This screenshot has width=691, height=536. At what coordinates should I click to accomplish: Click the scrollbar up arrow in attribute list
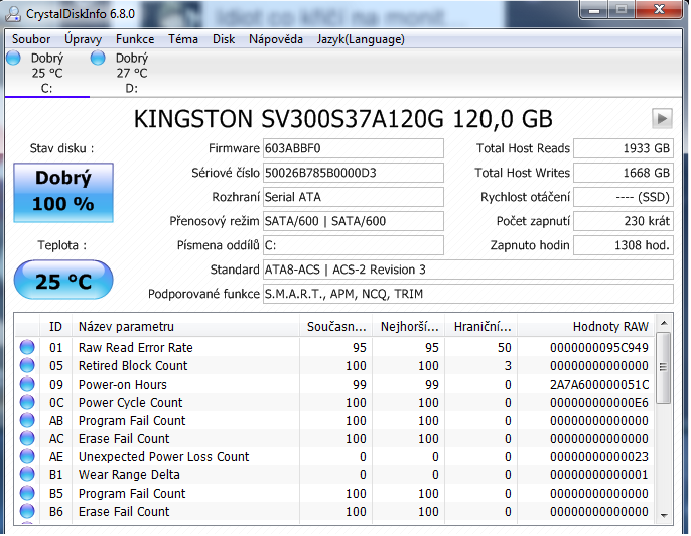[664, 324]
